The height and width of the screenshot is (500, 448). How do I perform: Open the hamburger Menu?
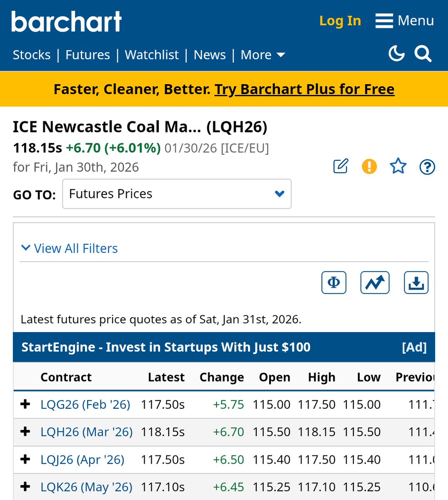click(x=404, y=21)
